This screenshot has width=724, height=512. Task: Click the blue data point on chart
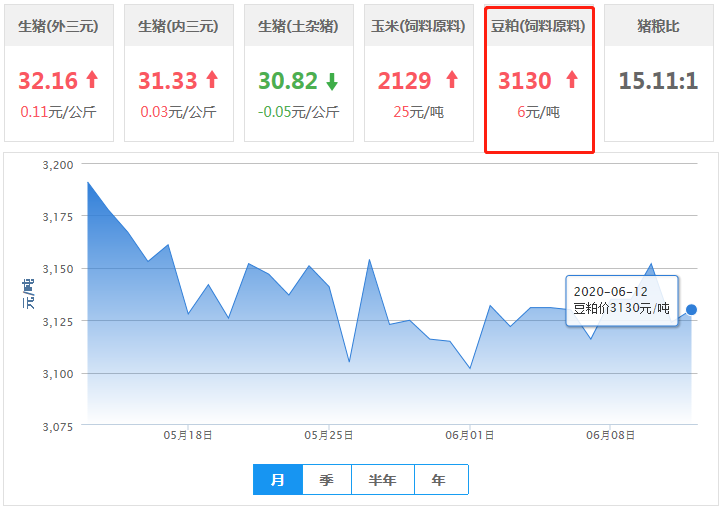(x=691, y=310)
